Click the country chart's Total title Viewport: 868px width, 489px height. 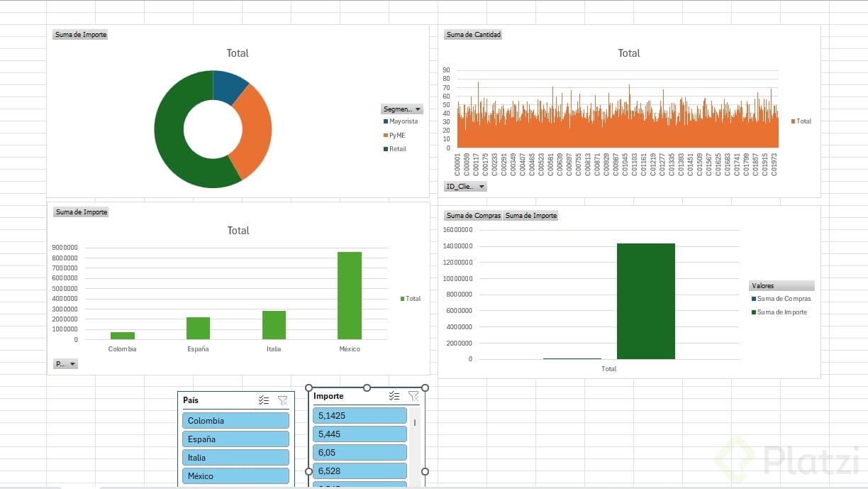(x=238, y=231)
